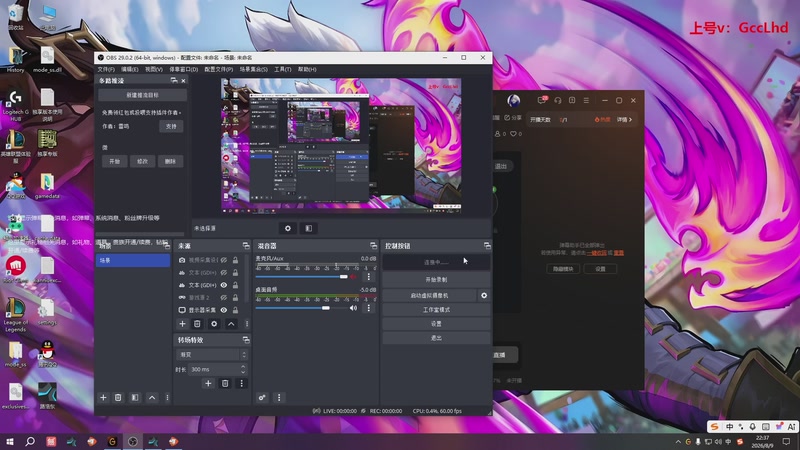The height and width of the screenshot is (450, 800).
Task: Select the 场景 item in scenes list
Action: tap(133, 260)
